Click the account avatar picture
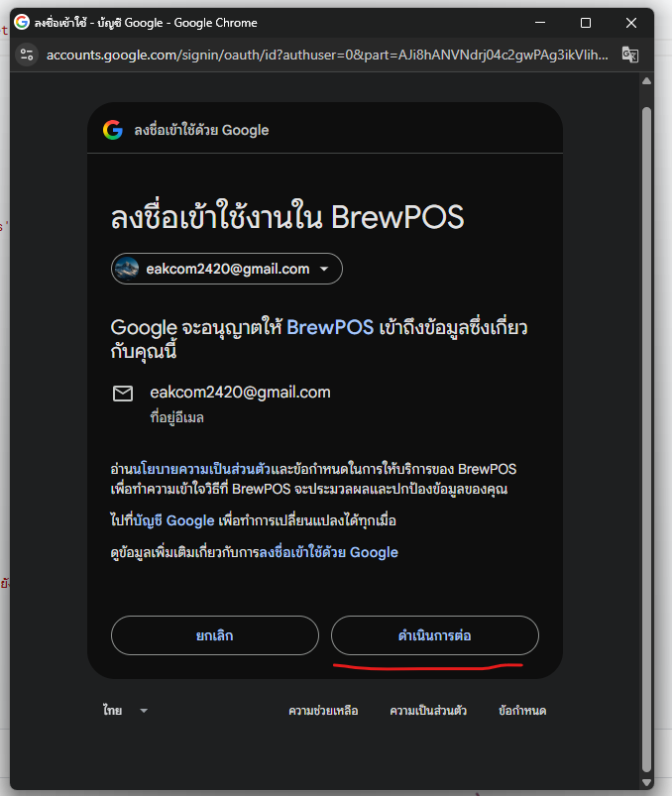The width and height of the screenshot is (672, 796). (127, 269)
